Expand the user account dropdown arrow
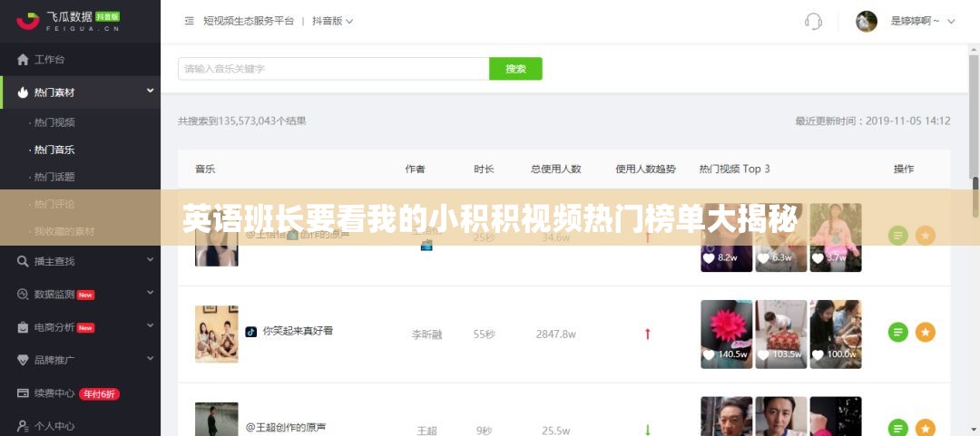This screenshot has height=436, width=980. [951, 21]
